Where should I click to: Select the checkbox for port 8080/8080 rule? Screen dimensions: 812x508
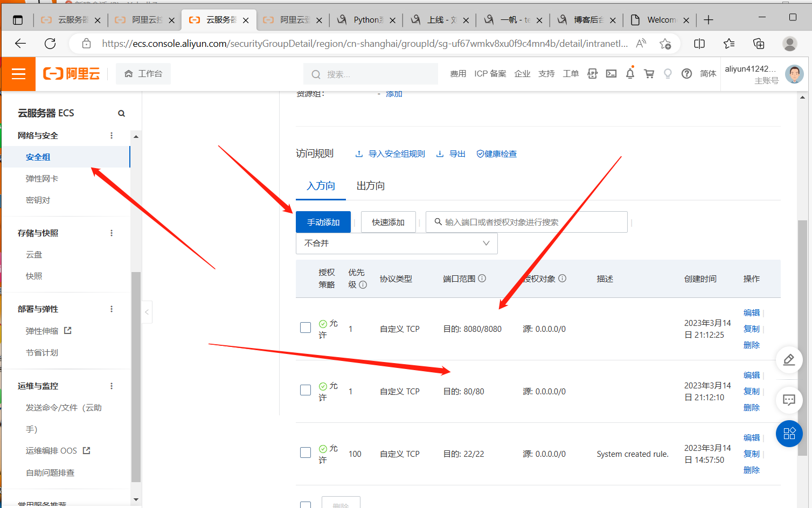click(x=306, y=328)
